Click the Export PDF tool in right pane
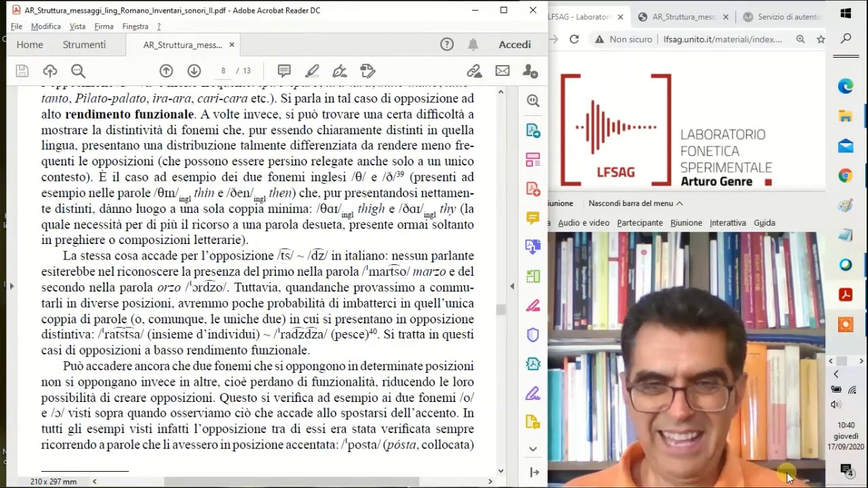This screenshot has width=868, height=488. point(533,130)
